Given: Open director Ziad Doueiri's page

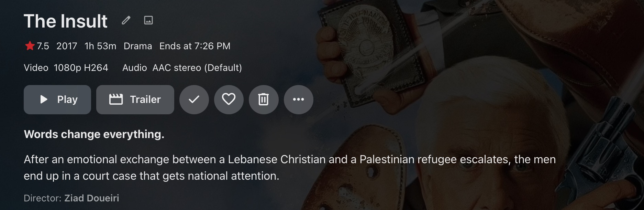Looking at the screenshot, I should [92, 198].
